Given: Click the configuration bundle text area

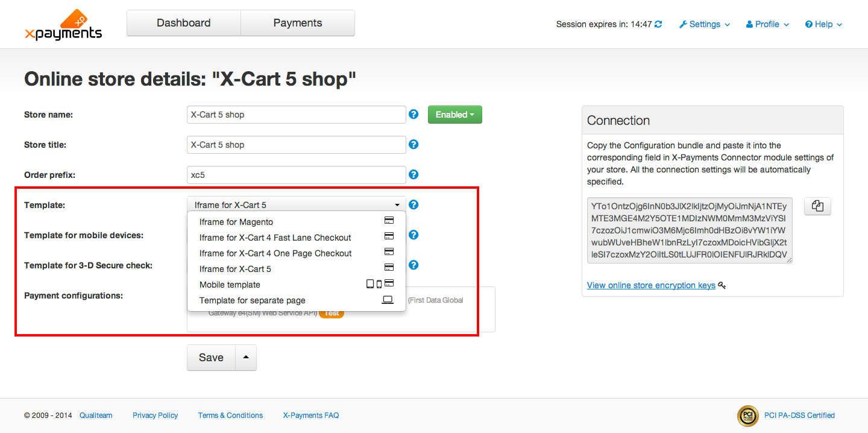Looking at the screenshot, I should coord(690,230).
